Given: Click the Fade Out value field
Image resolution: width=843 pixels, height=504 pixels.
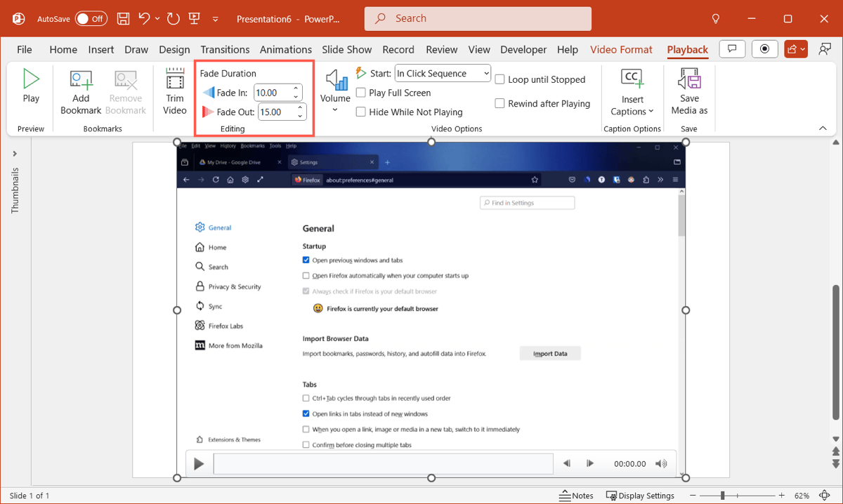Looking at the screenshot, I should (276, 112).
